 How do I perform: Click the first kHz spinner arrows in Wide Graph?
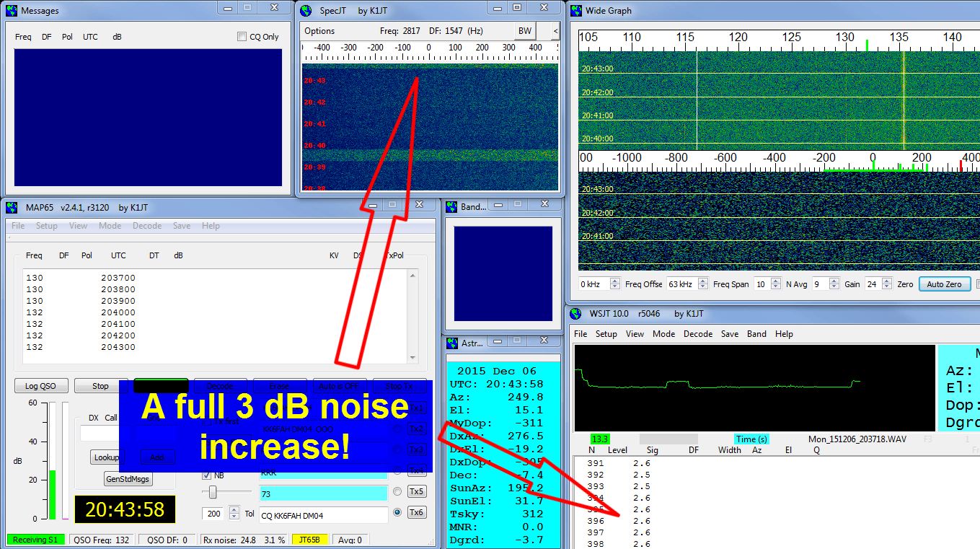pos(614,284)
